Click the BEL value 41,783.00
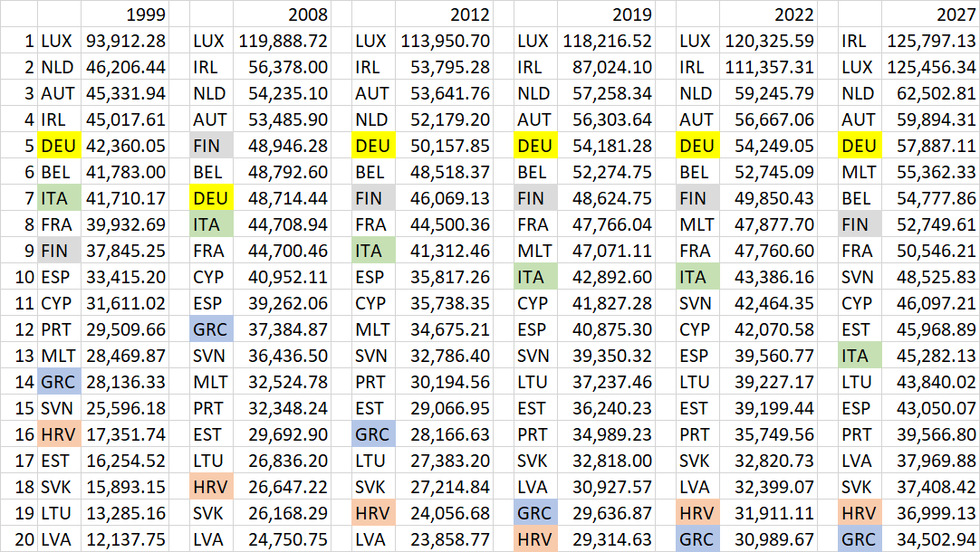980x552 pixels. pyautogui.click(x=125, y=172)
